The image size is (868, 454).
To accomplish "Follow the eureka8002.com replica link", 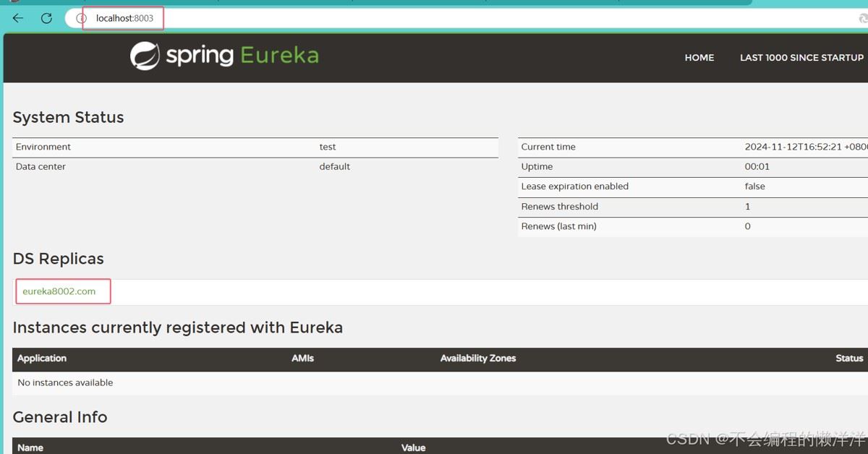I will [x=59, y=291].
